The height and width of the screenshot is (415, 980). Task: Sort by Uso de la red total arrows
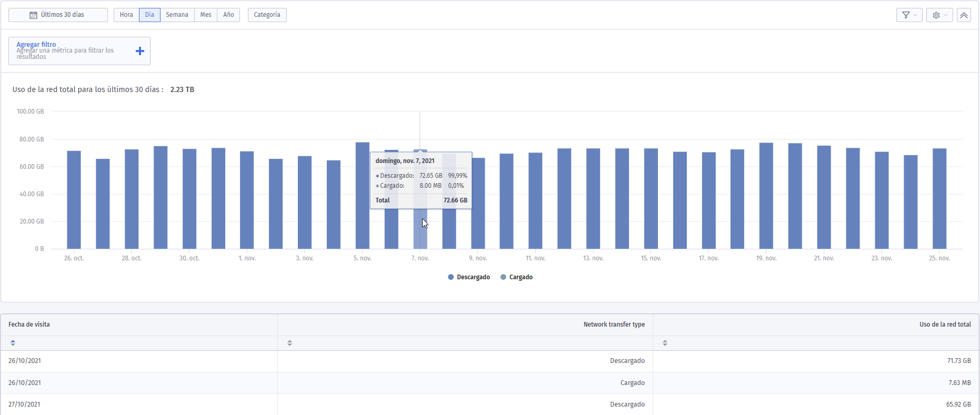coord(665,343)
